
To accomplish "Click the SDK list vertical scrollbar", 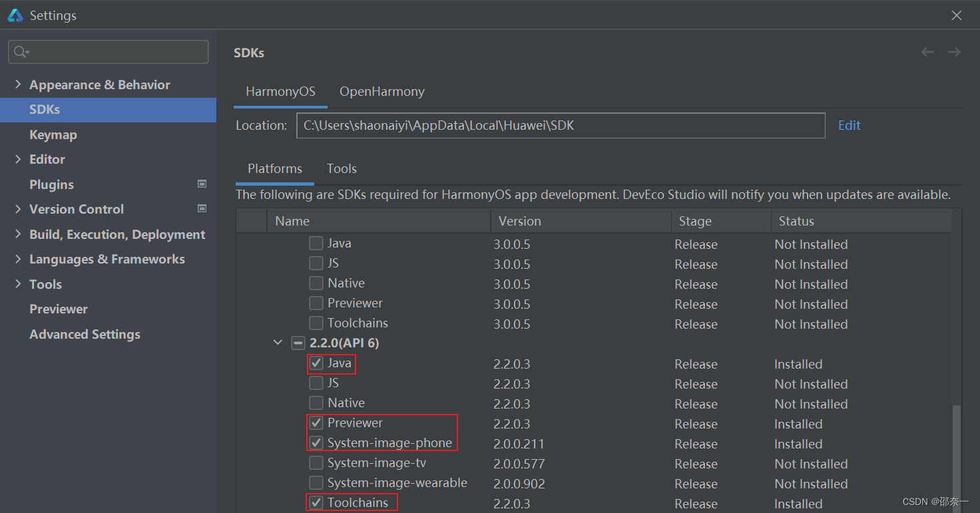I will point(957,458).
